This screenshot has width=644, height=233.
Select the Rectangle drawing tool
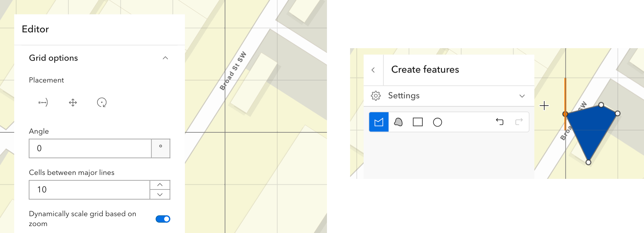(418, 122)
